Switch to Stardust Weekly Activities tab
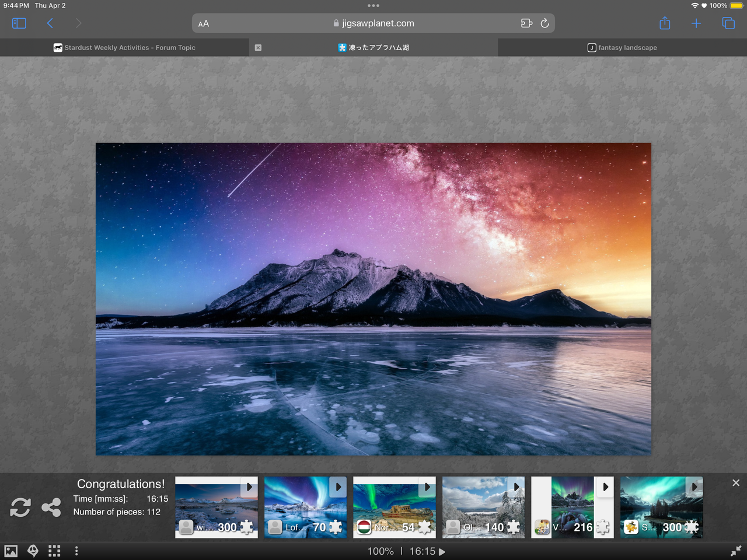Image resolution: width=747 pixels, height=560 pixels. 124,48
